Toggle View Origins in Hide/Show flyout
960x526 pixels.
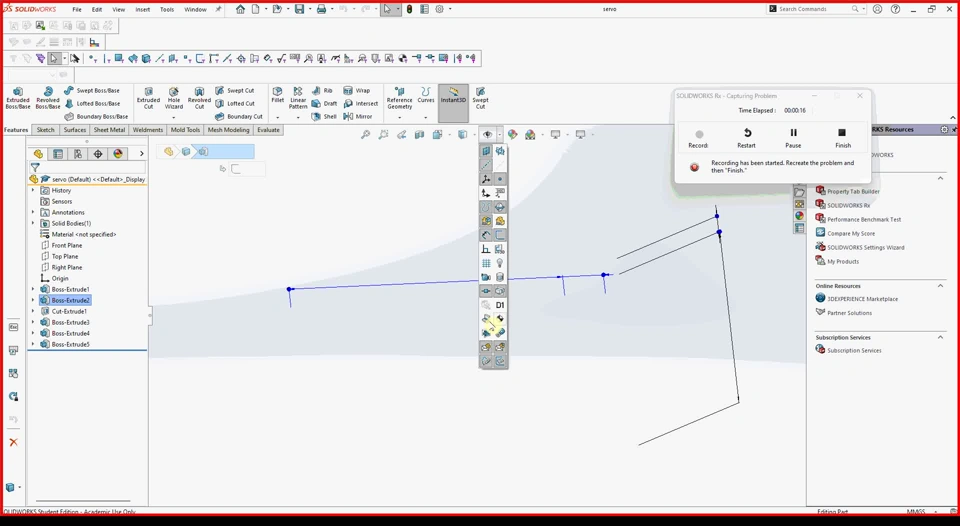point(486,193)
